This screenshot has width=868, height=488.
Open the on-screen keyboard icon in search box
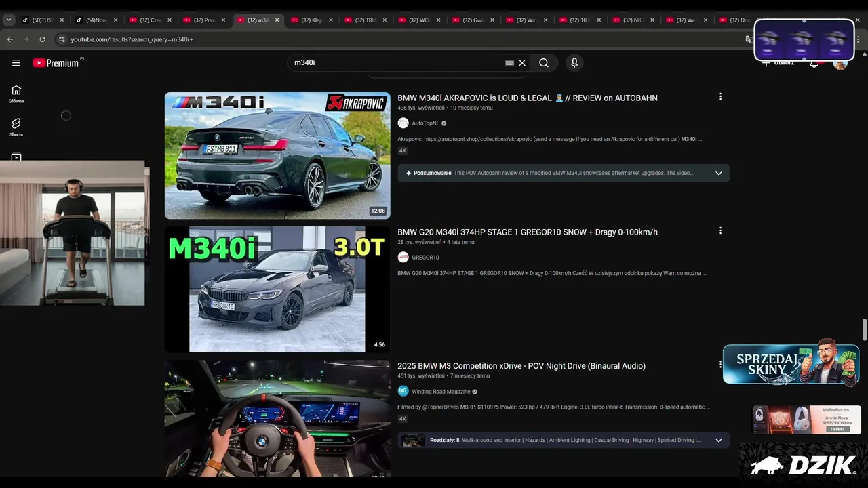pyautogui.click(x=510, y=63)
